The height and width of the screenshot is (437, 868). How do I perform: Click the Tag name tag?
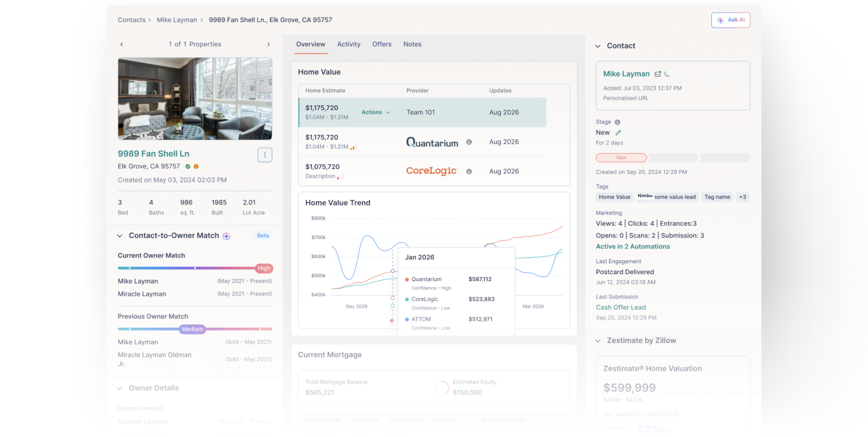tap(717, 197)
